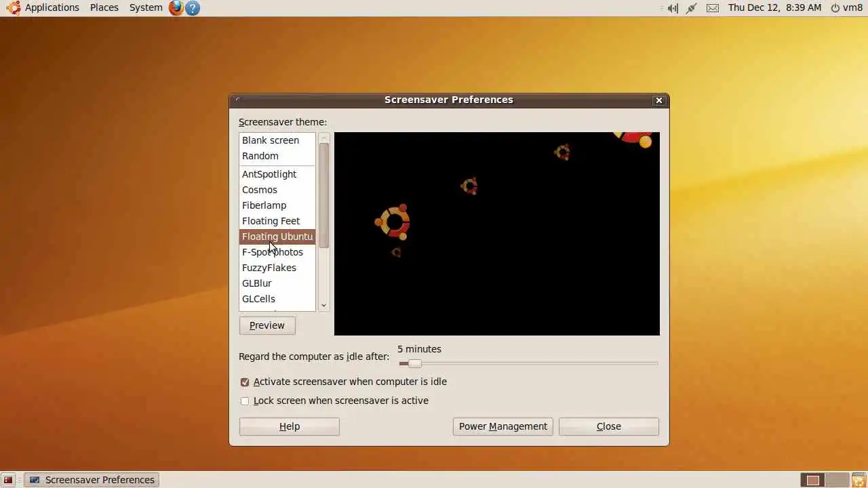Select the Fiberlamp screensaver
The width and height of the screenshot is (868, 488).
[277, 205]
